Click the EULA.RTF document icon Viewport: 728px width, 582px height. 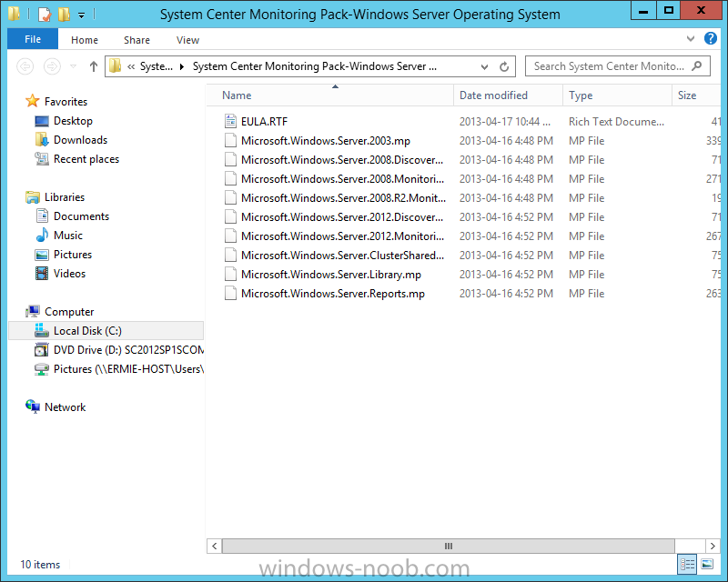click(x=230, y=121)
